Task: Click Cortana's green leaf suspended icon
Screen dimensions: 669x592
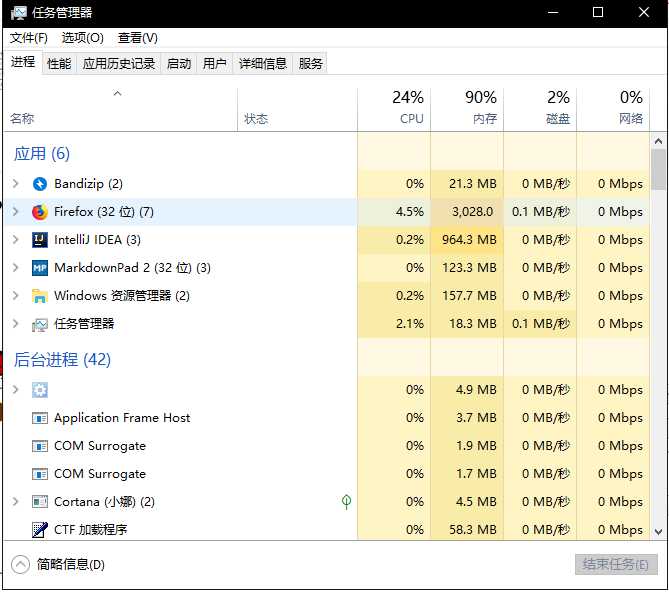Action: [346, 502]
